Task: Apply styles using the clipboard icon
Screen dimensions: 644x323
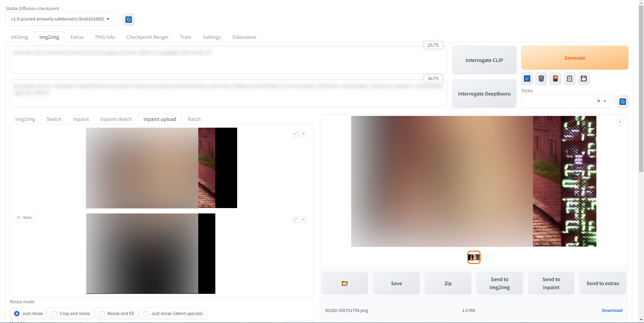Action: (570, 78)
